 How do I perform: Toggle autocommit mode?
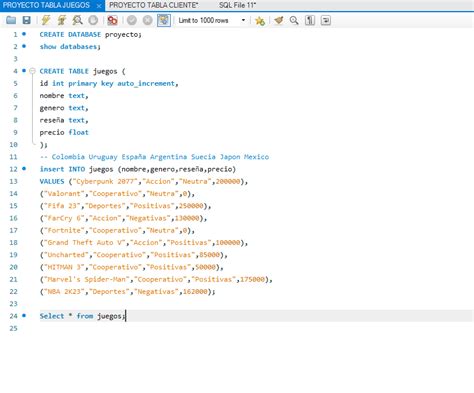pyautogui.click(x=164, y=20)
